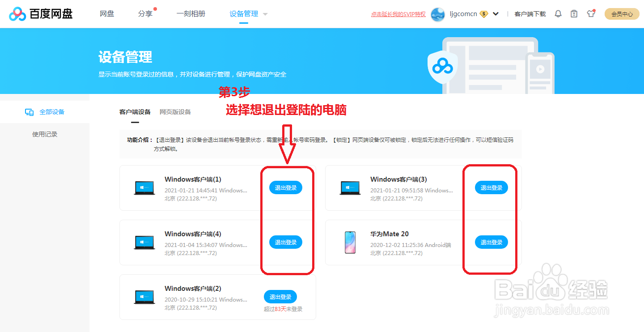Click the 点击延长我的SVIP特权 link
This screenshot has width=644, height=332.
(398, 14)
